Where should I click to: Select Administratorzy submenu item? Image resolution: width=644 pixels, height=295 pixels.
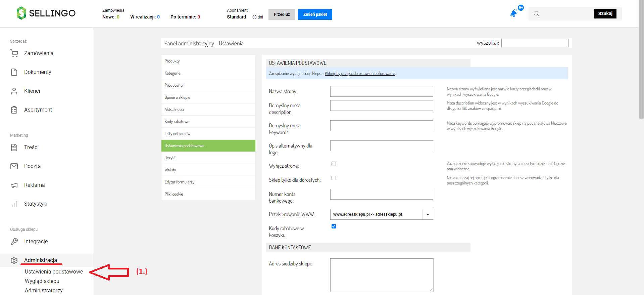[x=44, y=290]
